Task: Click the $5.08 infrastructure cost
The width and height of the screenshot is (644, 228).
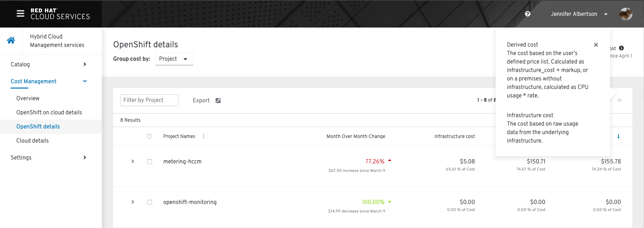Action: coord(467,161)
